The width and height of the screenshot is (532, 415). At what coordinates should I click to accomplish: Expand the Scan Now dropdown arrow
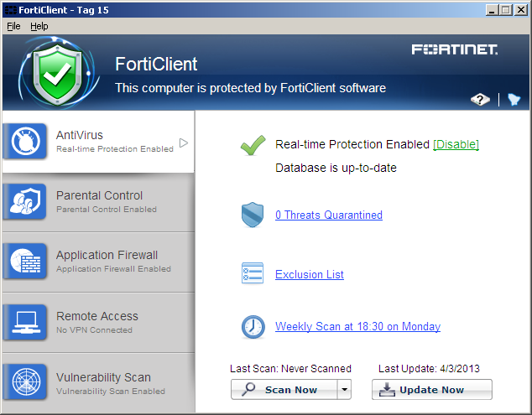(343, 390)
